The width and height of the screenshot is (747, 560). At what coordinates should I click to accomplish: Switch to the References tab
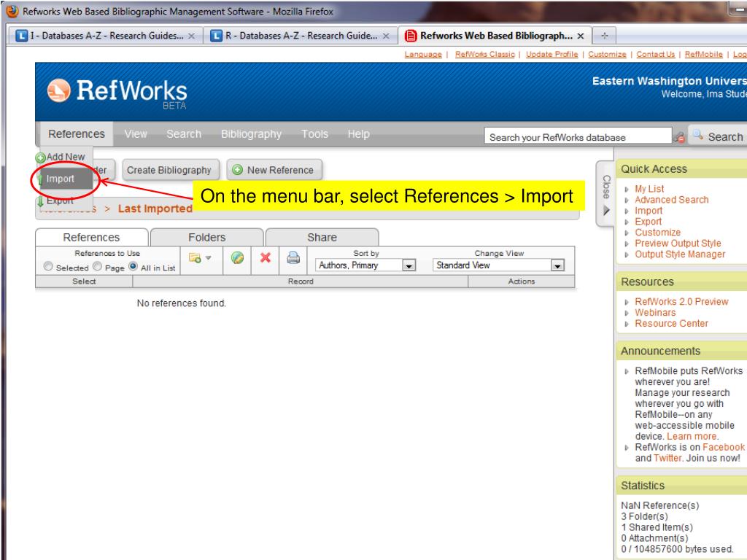[x=91, y=237]
